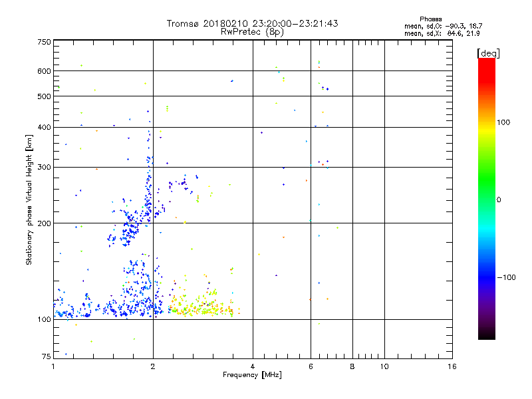
Task: Click the y-axis tick label '750'
Action: coord(44,42)
